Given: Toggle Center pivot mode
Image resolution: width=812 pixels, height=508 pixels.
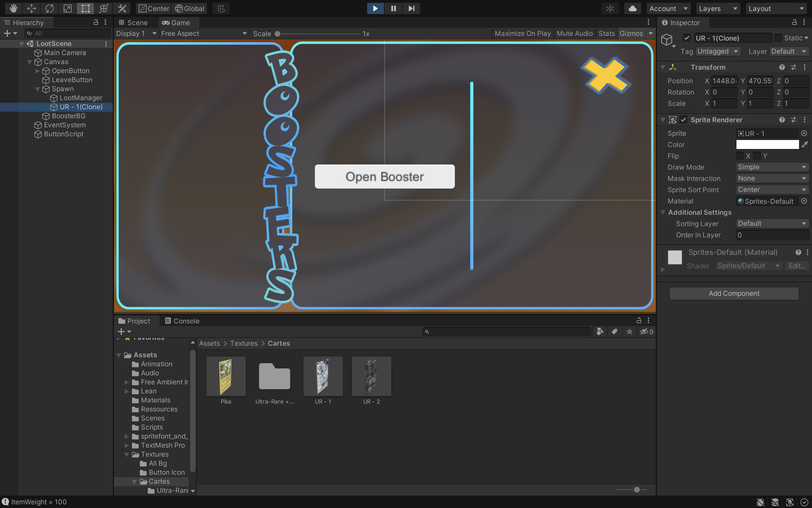Looking at the screenshot, I should (154, 8).
